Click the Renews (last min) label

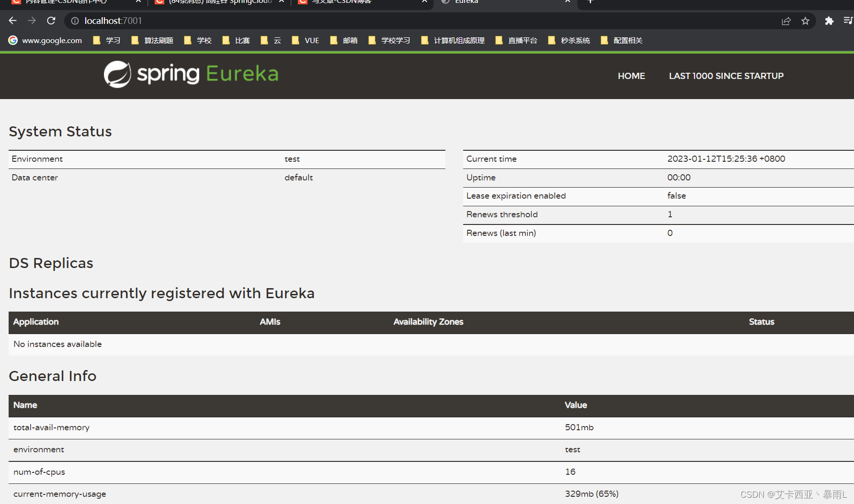[501, 233]
